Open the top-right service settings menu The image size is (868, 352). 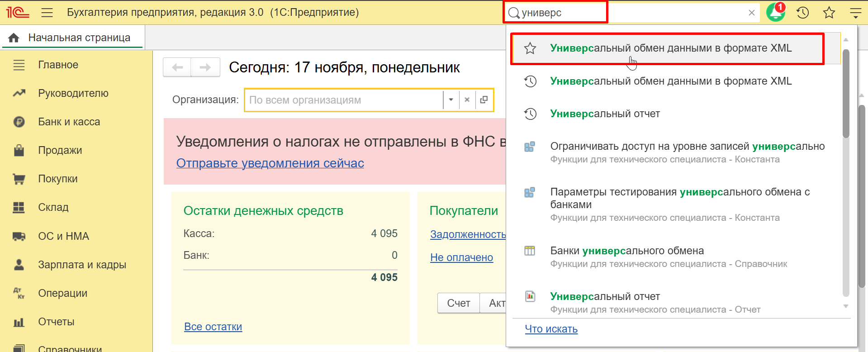coord(855,13)
